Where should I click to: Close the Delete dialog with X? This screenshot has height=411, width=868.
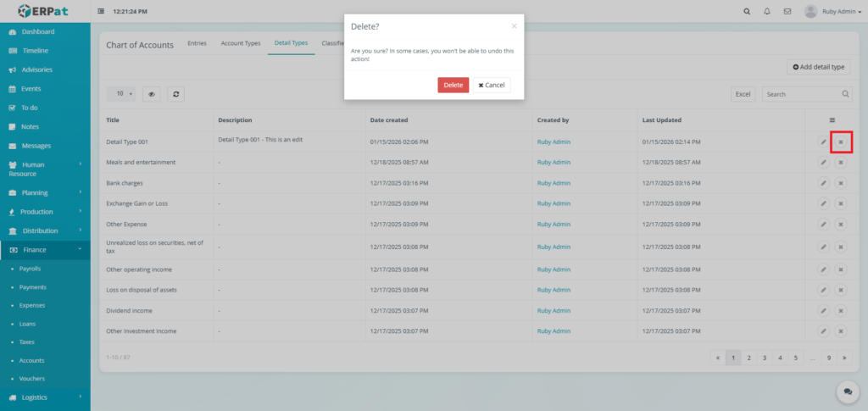coord(514,26)
